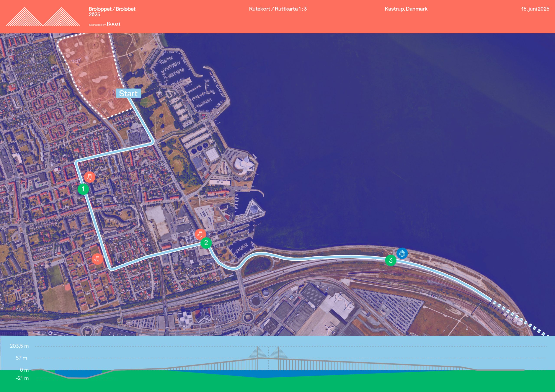Click the Kastrup, Danmark location text

coord(406,9)
